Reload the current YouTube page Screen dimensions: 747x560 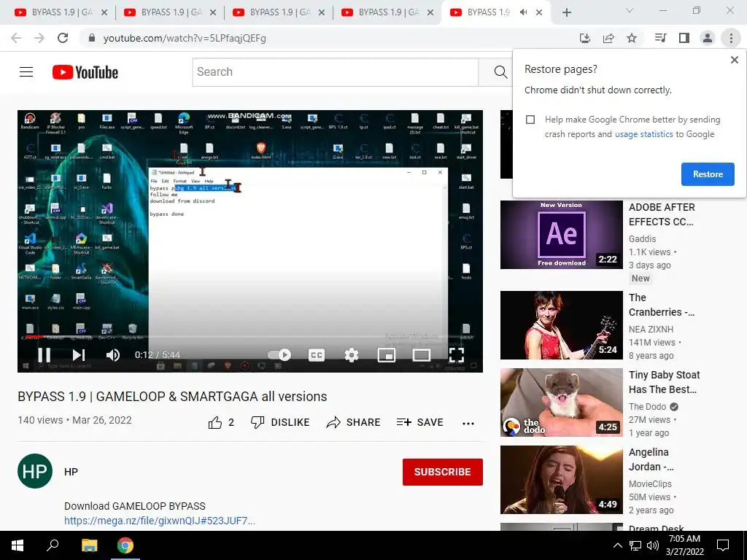tap(63, 38)
